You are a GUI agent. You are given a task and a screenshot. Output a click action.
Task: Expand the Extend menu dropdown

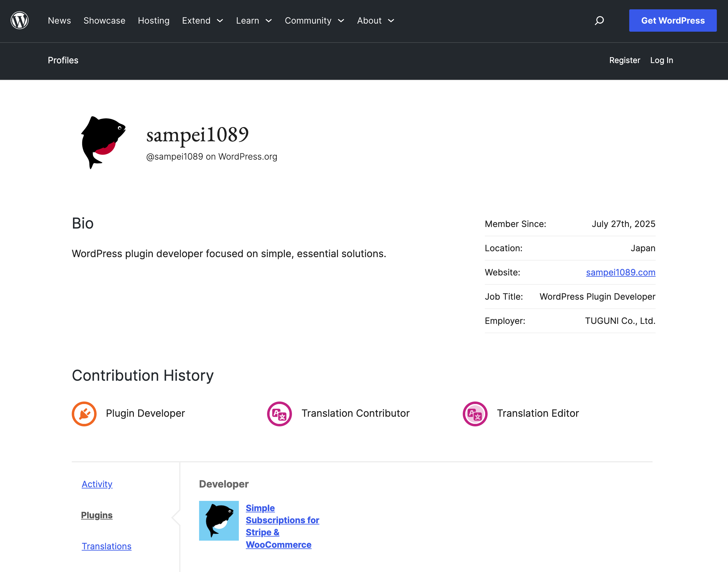point(202,21)
